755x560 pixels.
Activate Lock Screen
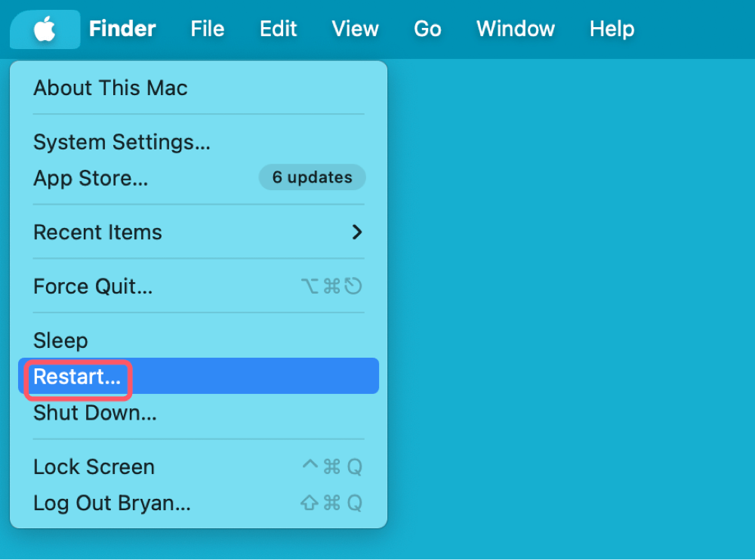tap(94, 466)
